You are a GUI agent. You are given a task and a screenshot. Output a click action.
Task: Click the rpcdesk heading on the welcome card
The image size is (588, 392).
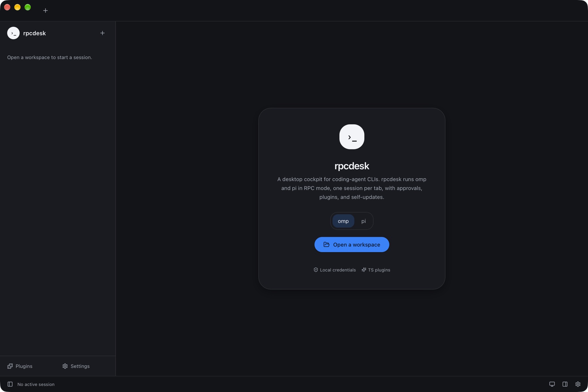[x=352, y=166]
